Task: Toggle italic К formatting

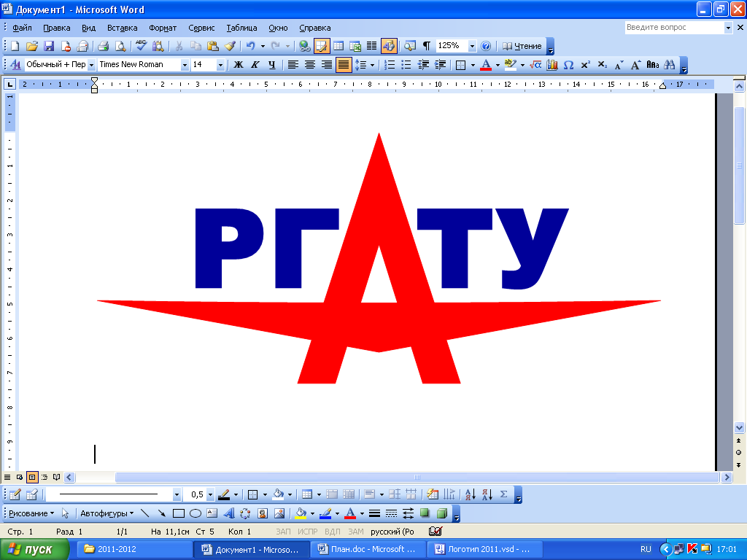Action: click(255, 65)
